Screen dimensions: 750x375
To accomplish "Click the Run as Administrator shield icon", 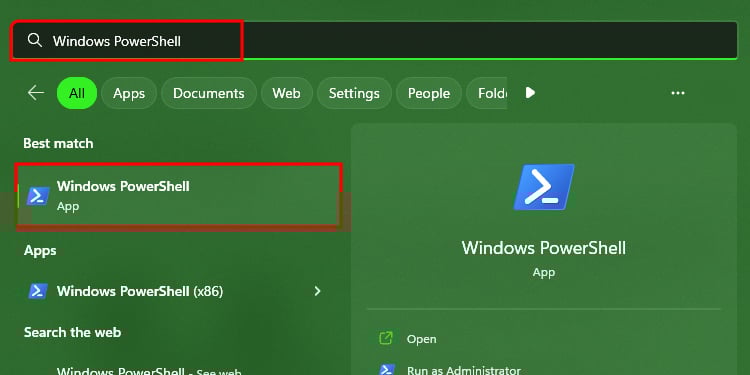I will point(386,370).
